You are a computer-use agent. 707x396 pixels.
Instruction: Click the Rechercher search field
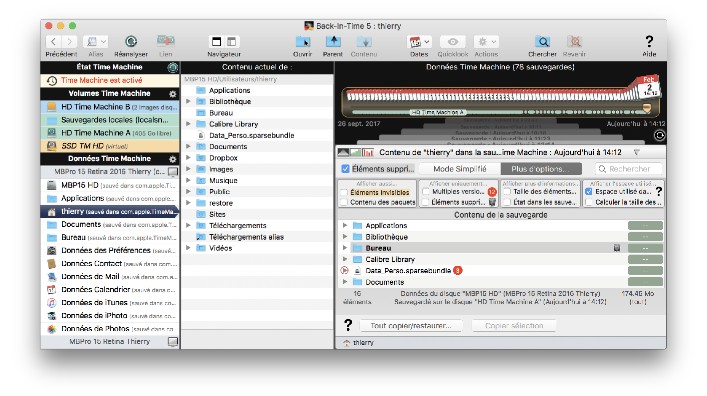[x=629, y=169]
